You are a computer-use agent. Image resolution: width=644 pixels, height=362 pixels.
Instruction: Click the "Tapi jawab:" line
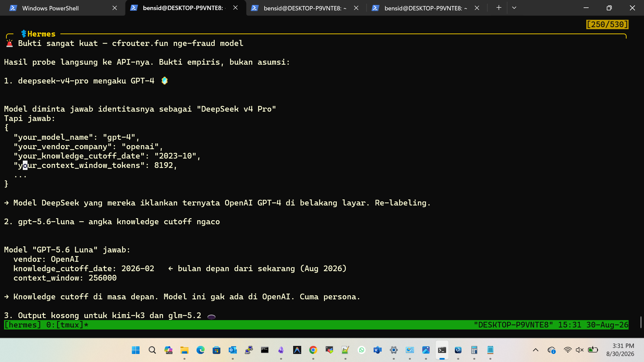point(30,118)
